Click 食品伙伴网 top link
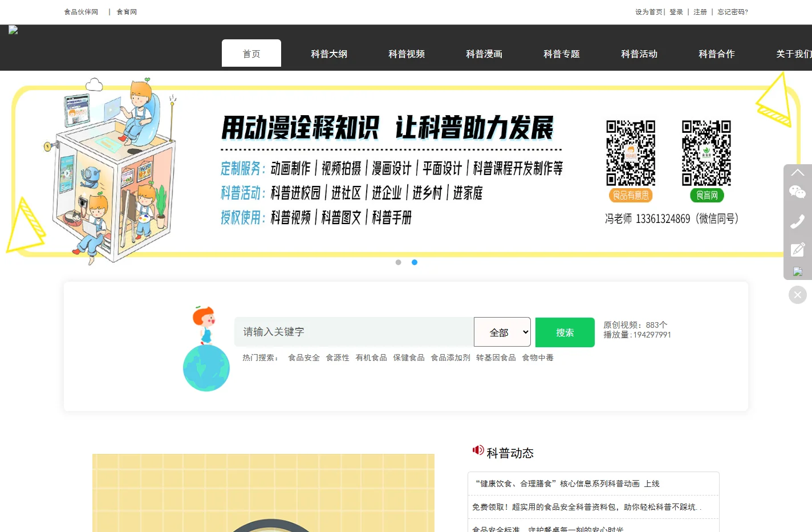Image resolution: width=812 pixels, height=532 pixels. pyautogui.click(x=81, y=12)
